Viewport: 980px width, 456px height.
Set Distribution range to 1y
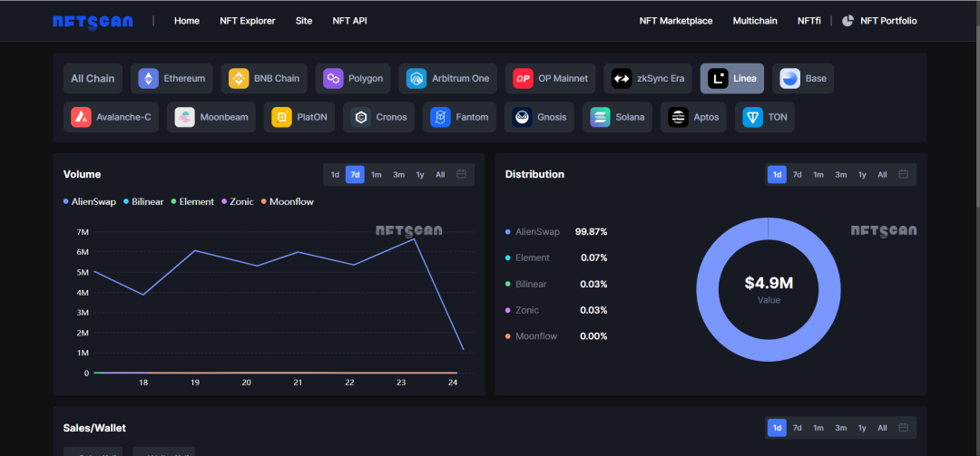[x=862, y=174]
